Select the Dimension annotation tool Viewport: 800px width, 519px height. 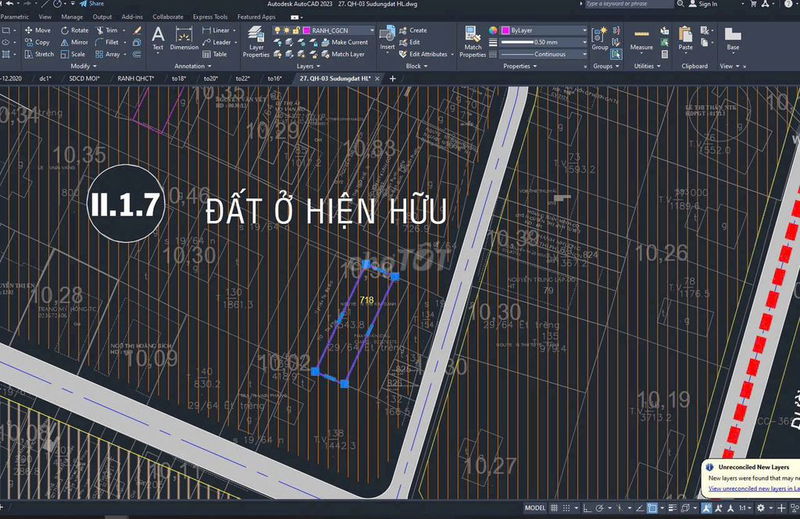pos(184,38)
